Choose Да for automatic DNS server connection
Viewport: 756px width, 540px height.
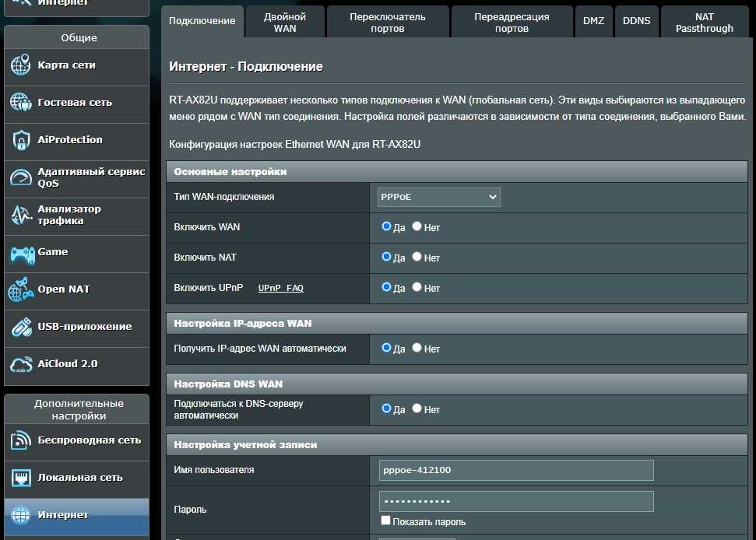point(386,408)
